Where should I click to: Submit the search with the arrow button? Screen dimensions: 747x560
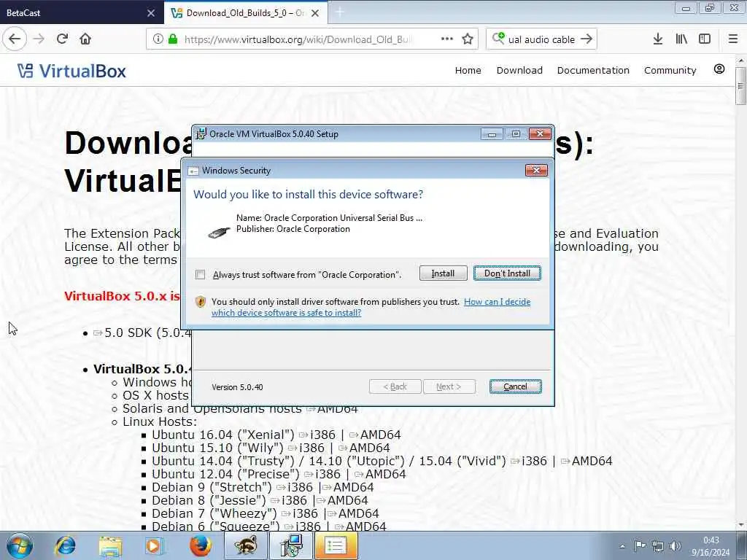(x=587, y=39)
